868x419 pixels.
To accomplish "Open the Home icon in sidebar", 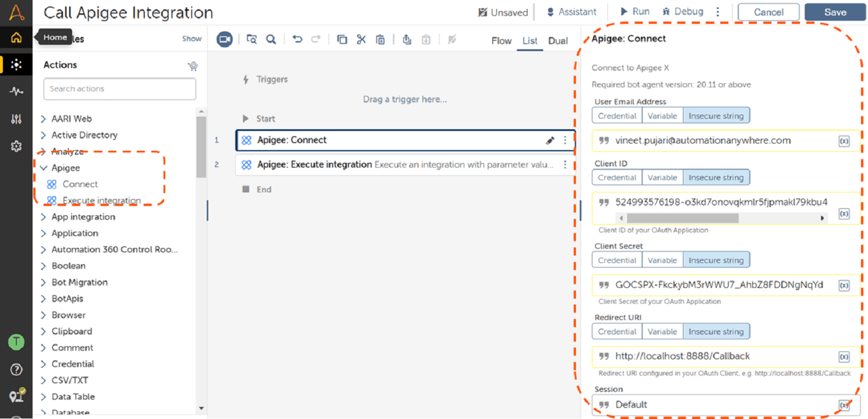I will (x=16, y=38).
